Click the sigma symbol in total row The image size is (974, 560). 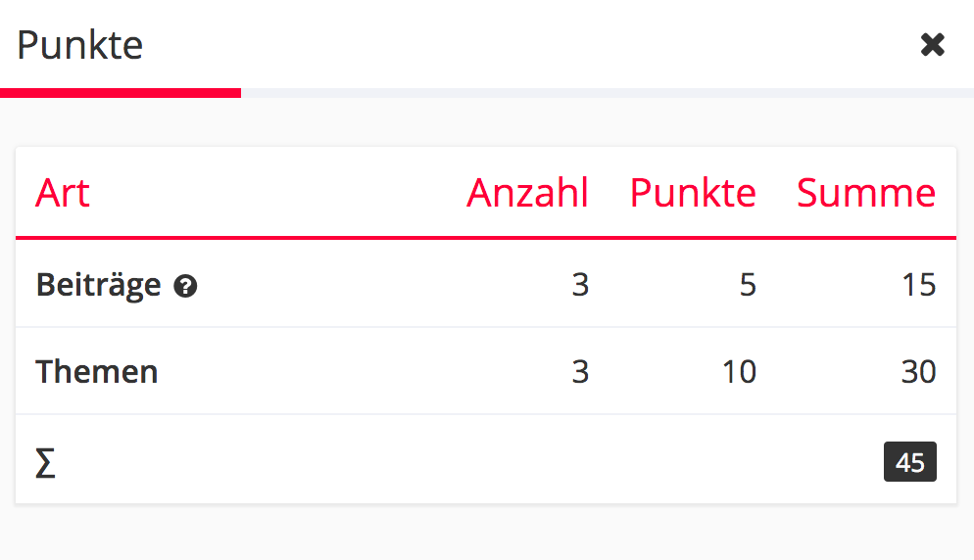coord(45,463)
